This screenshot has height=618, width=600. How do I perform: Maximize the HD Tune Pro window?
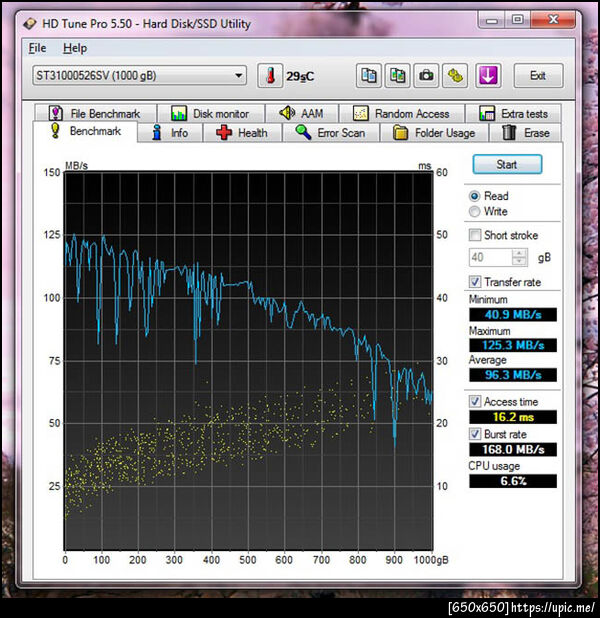518,20
